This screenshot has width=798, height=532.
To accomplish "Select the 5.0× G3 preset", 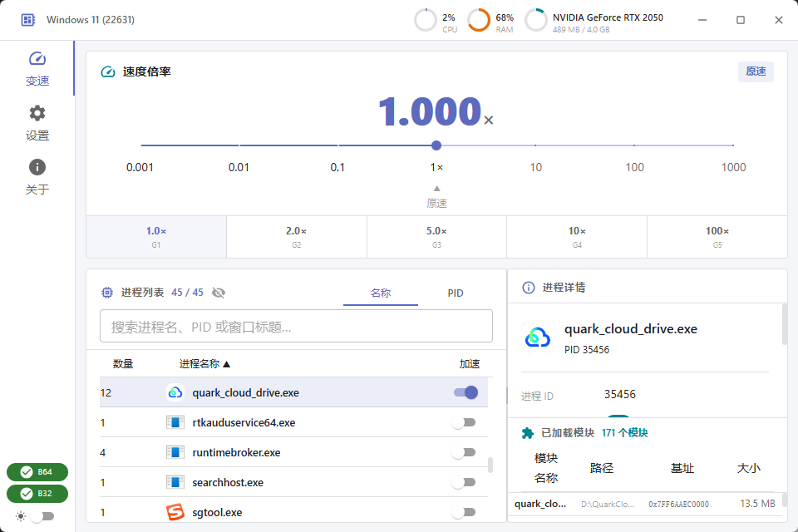I will point(436,237).
